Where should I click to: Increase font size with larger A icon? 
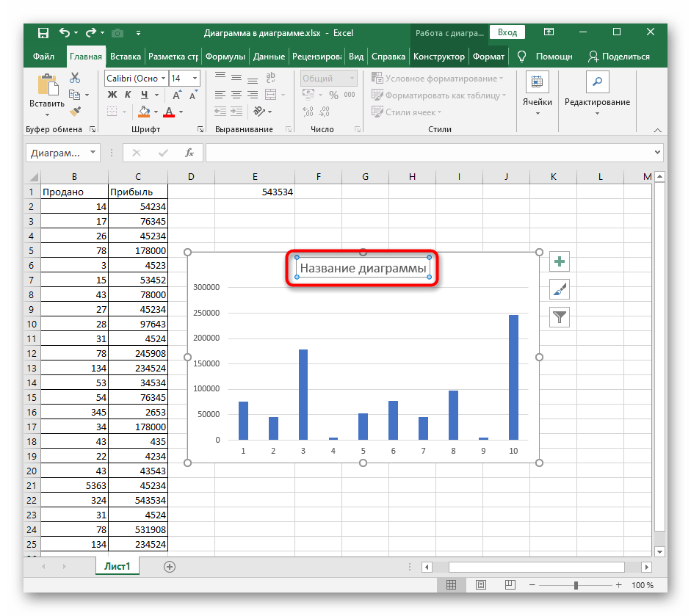(x=177, y=95)
